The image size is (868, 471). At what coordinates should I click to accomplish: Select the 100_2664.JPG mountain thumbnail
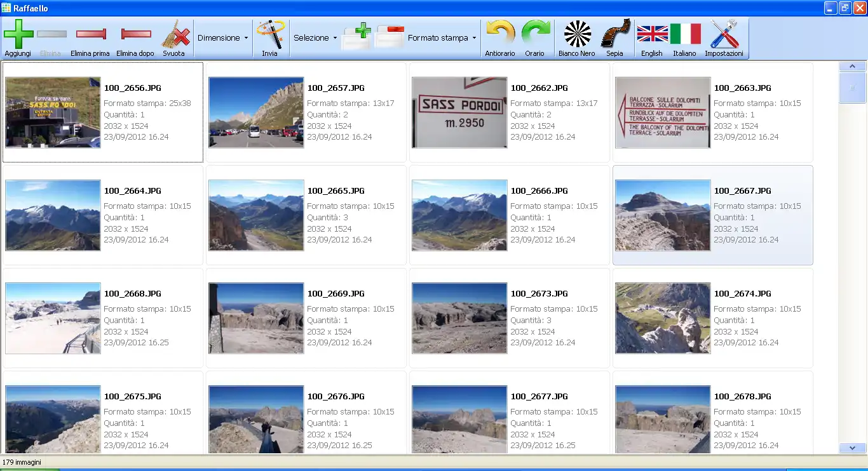click(x=53, y=215)
